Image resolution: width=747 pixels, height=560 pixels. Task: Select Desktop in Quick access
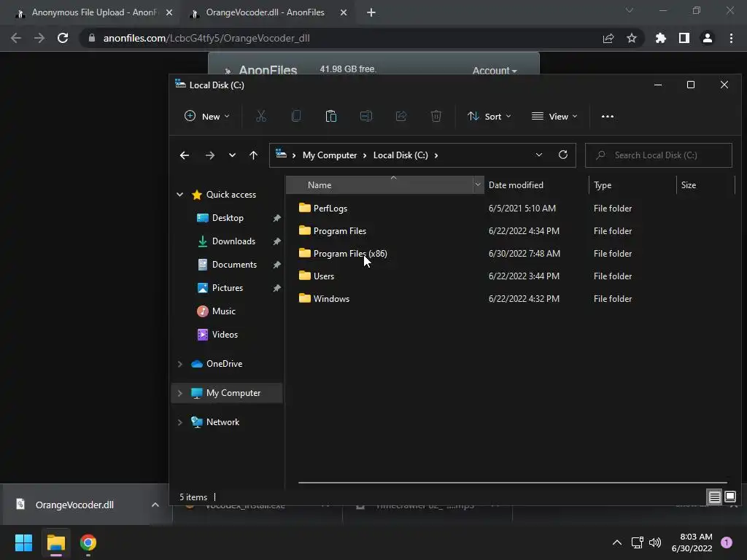click(228, 217)
